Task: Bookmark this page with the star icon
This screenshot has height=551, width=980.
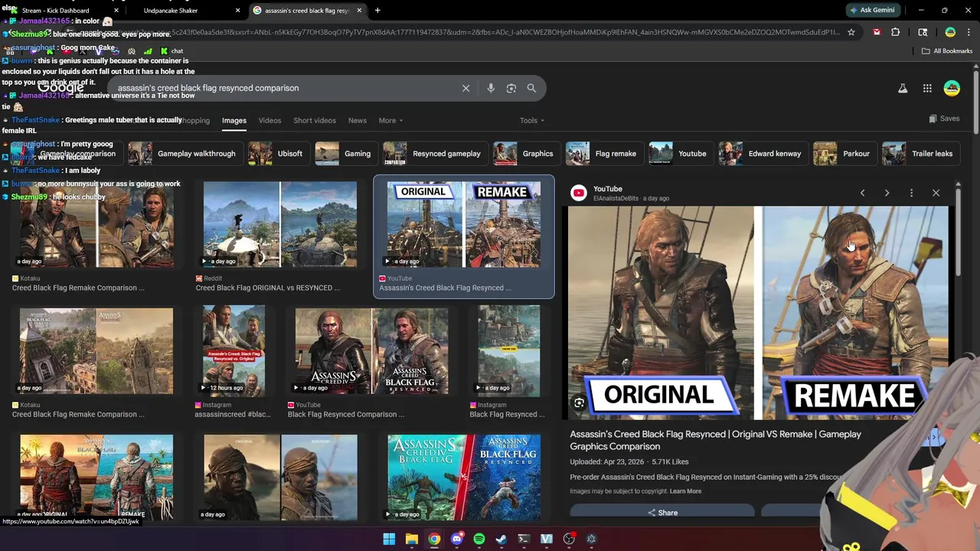Action: click(x=851, y=32)
